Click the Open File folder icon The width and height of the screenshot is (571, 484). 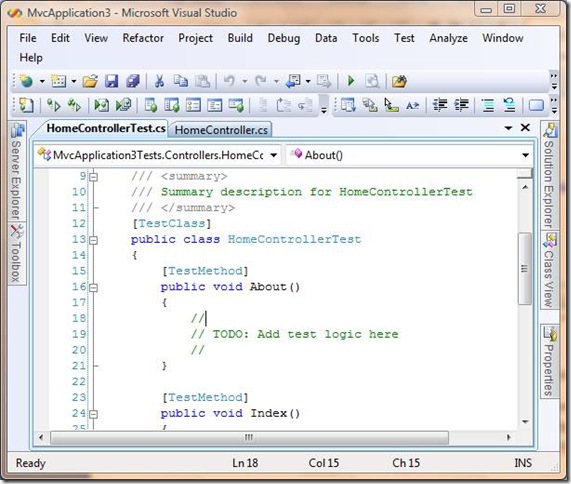[x=90, y=81]
